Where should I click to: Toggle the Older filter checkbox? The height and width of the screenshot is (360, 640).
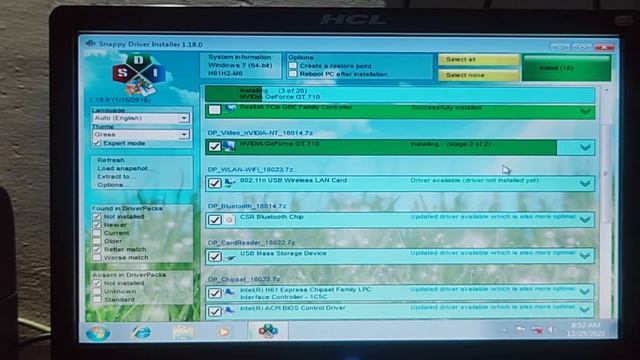pyautogui.click(x=97, y=241)
